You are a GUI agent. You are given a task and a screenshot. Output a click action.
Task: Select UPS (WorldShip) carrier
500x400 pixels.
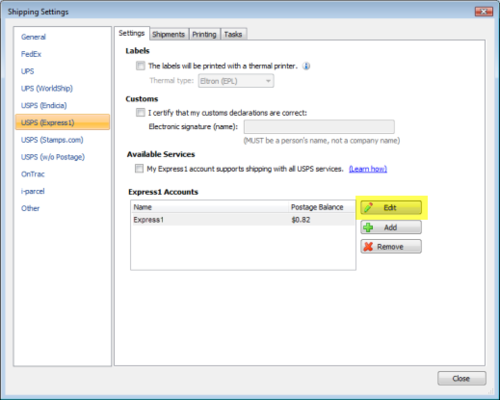click(47, 88)
